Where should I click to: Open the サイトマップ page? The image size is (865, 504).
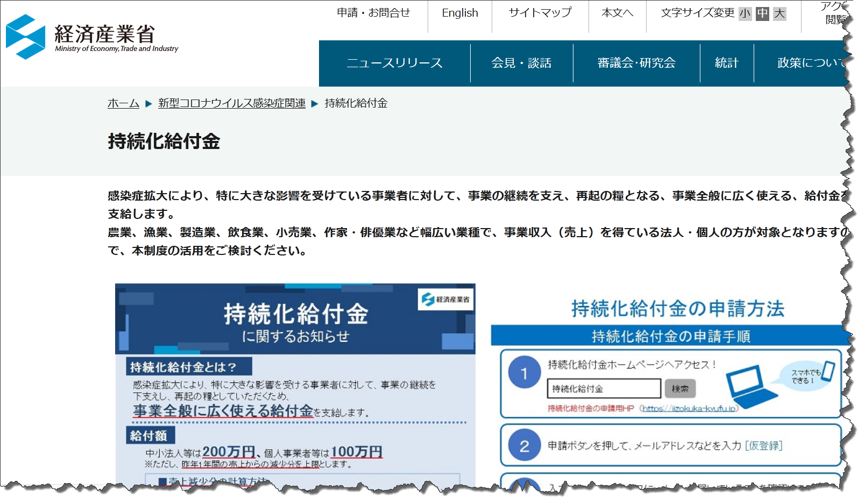[x=540, y=13]
